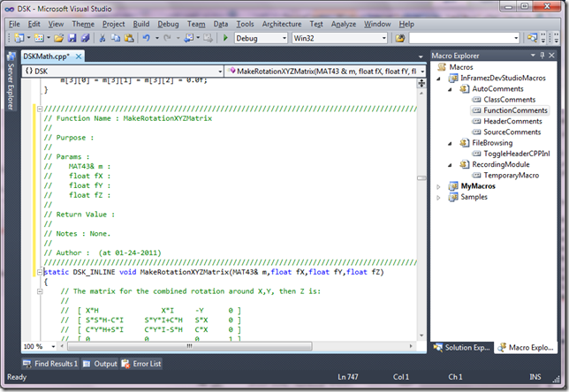Open the Server Explorer side tab

(11, 81)
